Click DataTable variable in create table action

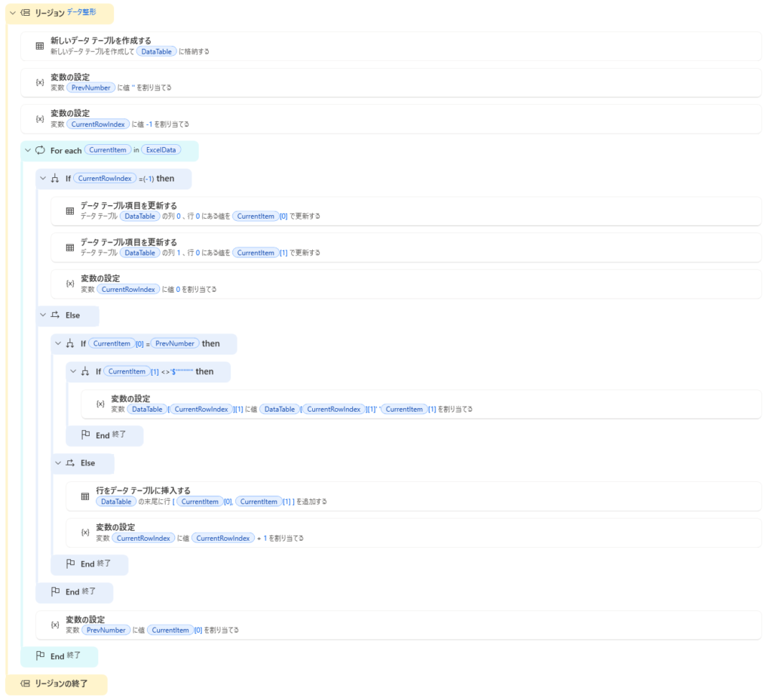coord(156,51)
